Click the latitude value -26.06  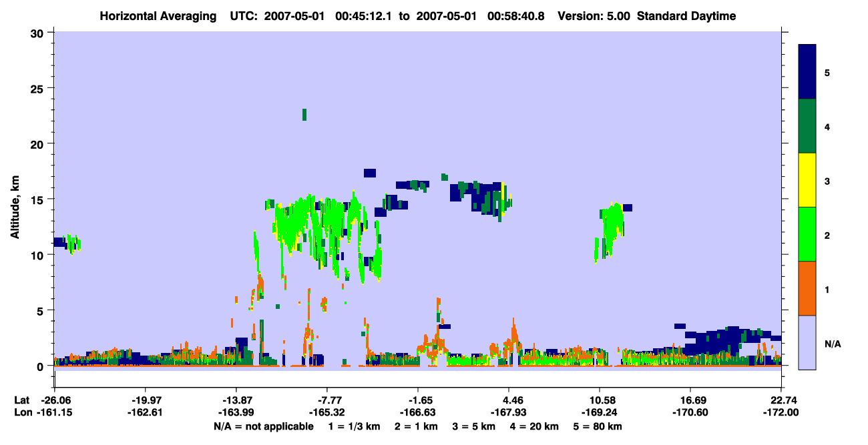(x=55, y=400)
